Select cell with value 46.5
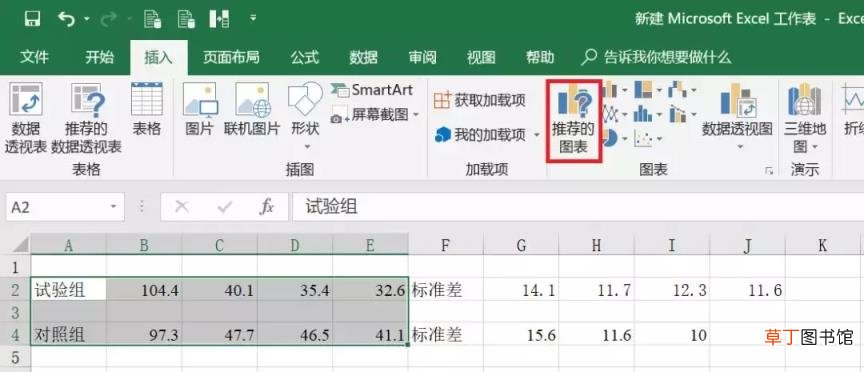This screenshot has width=864, height=372. click(x=295, y=334)
